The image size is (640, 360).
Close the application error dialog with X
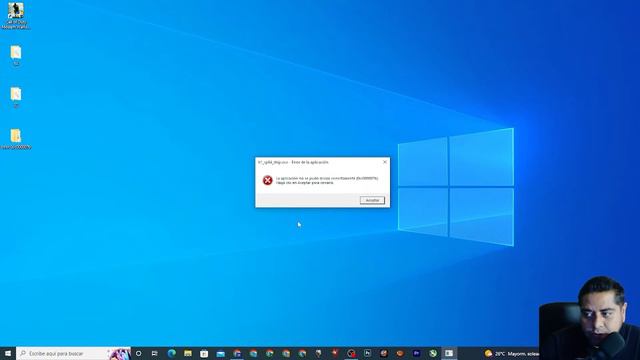pyautogui.click(x=384, y=162)
